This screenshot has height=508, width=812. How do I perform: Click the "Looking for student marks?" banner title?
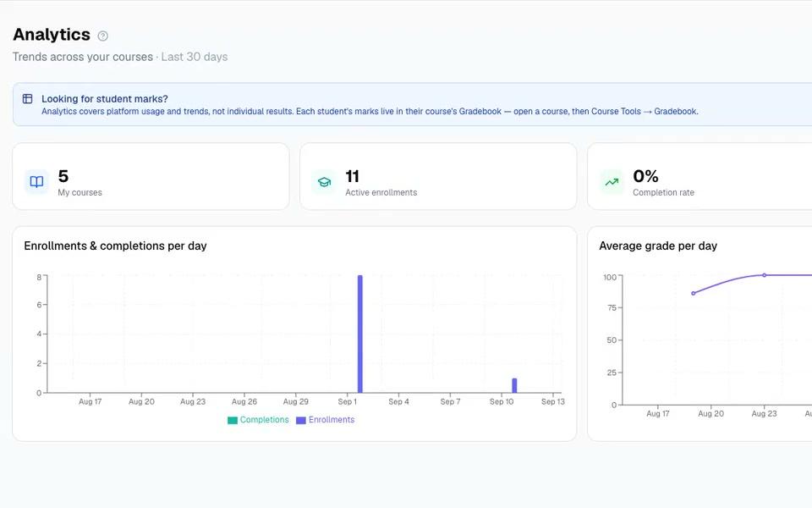point(105,98)
